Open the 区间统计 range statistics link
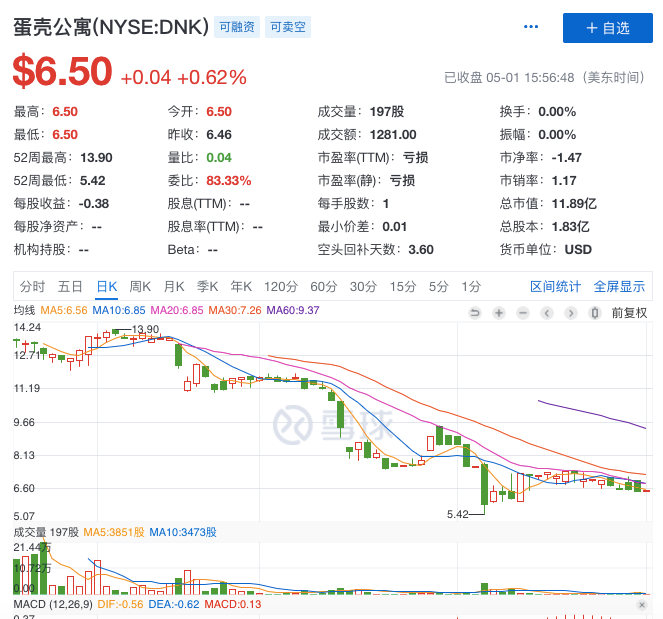 click(555, 286)
